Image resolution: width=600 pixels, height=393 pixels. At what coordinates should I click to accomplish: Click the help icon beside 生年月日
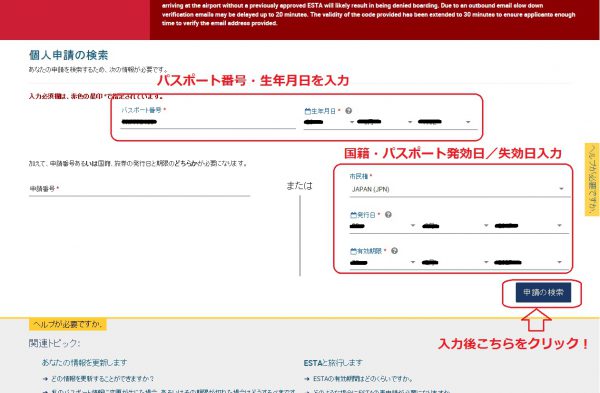[x=348, y=111]
